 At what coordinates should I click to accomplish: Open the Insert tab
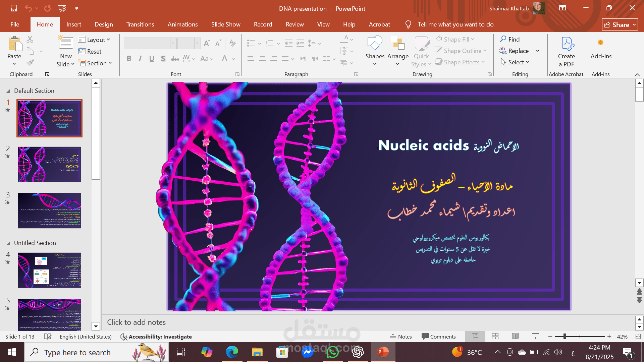click(x=73, y=24)
